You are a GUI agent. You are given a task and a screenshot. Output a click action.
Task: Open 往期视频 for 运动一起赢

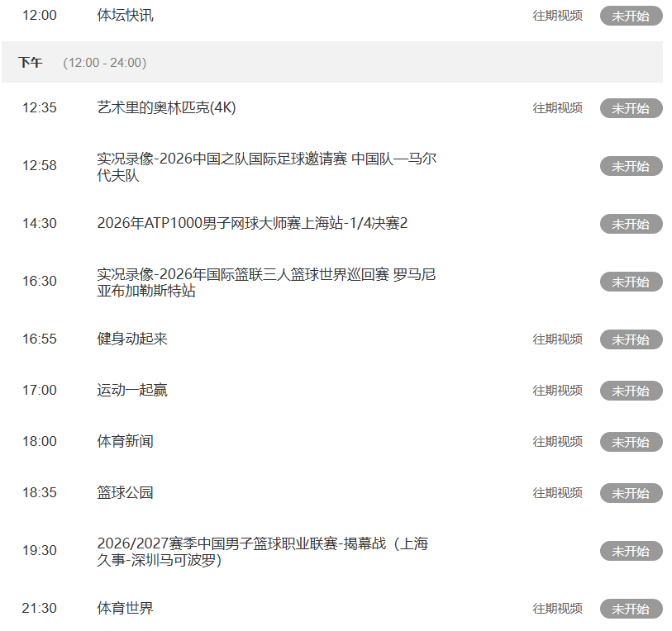pos(557,391)
